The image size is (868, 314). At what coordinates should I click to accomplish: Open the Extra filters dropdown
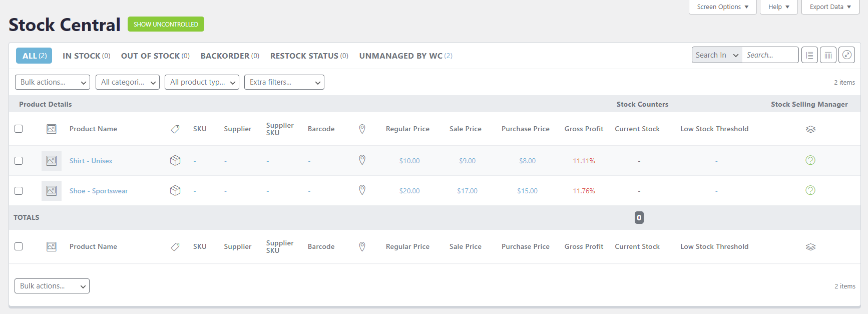pyautogui.click(x=284, y=82)
